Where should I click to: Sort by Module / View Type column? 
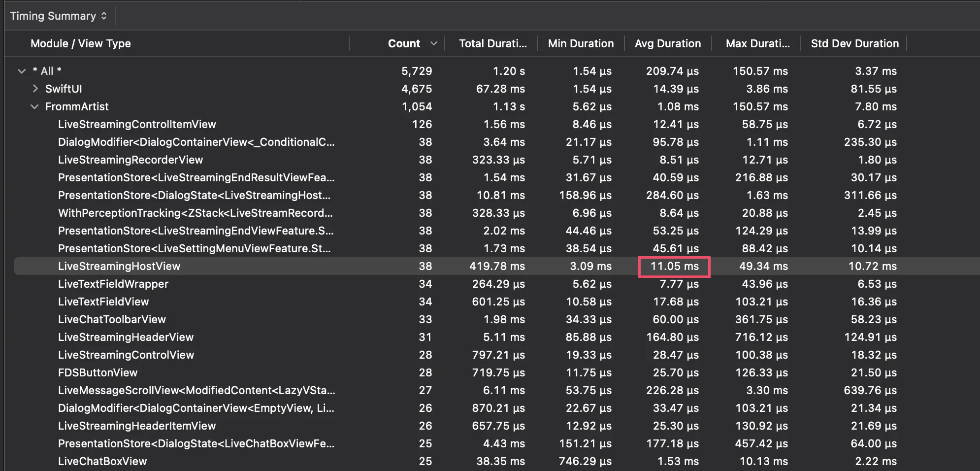pos(81,43)
